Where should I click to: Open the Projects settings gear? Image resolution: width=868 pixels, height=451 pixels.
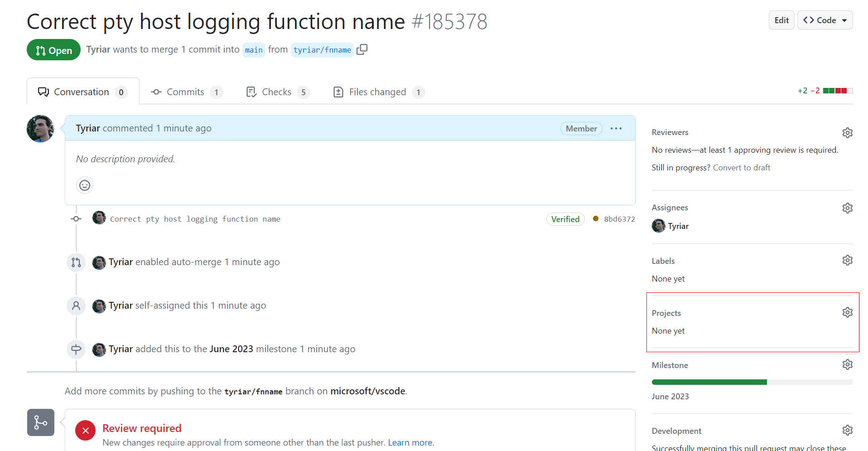tap(847, 312)
